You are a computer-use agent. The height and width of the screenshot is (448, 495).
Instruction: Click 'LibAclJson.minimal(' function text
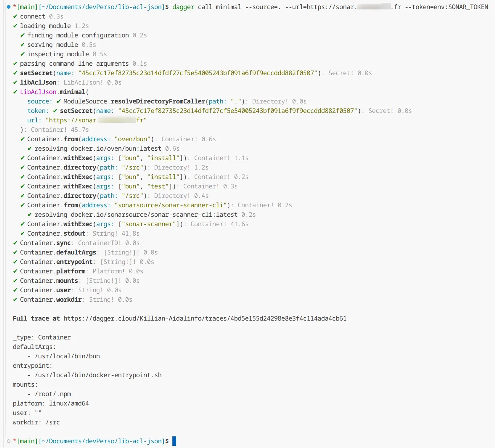[x=54, y=92]
